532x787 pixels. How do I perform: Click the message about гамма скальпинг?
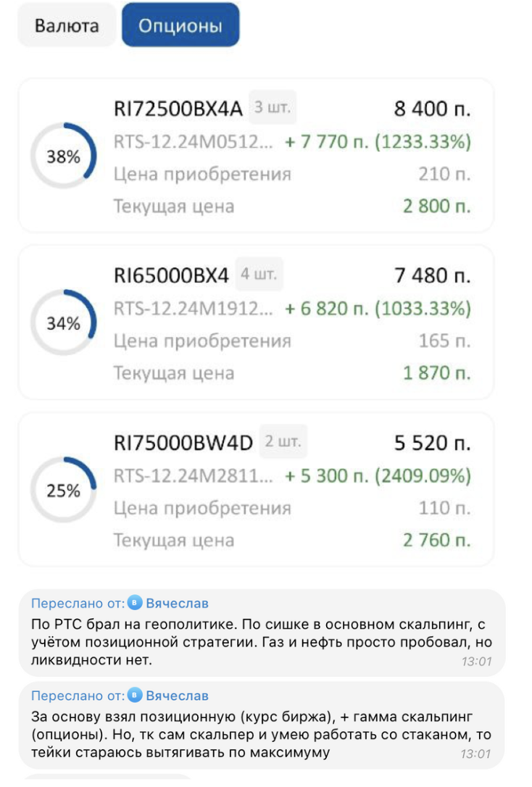[x=262, y=725]
